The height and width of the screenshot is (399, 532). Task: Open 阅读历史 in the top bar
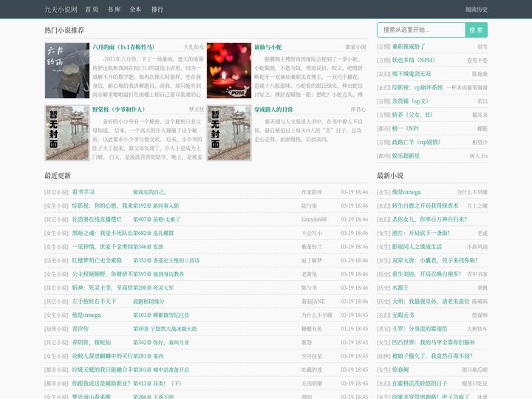[x=477, y=10]
